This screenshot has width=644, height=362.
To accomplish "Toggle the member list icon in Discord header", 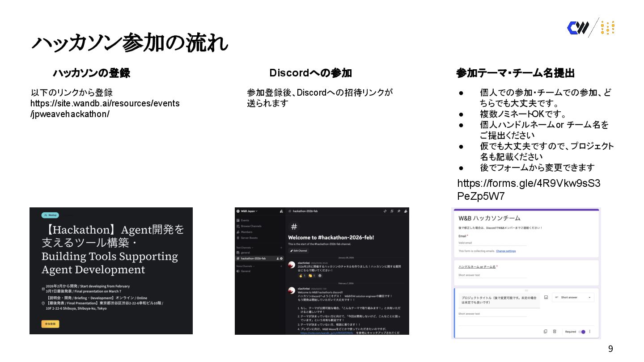I will pyautogui.click(x=406, y=211).
